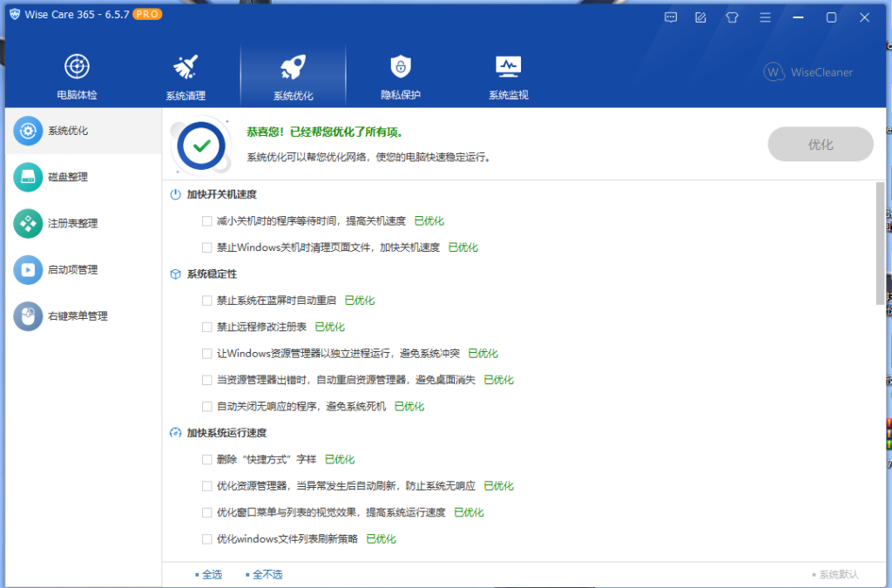
Task: Check 优化windows文件列表刷新策略 option
Action: coord(207,539)
